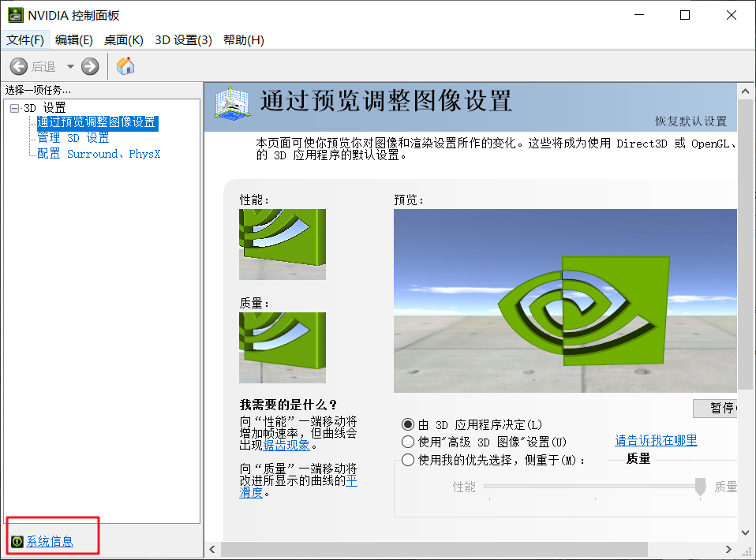This screenshot has height=560, width=756.
Task: Click the 请告诉我在哪里 link
Action: click(x=655, y=441)
